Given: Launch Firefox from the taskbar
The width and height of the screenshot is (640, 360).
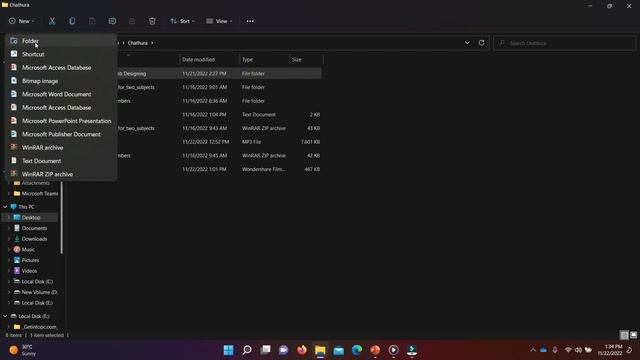Looking at the screenshot, I should point(302,350).
